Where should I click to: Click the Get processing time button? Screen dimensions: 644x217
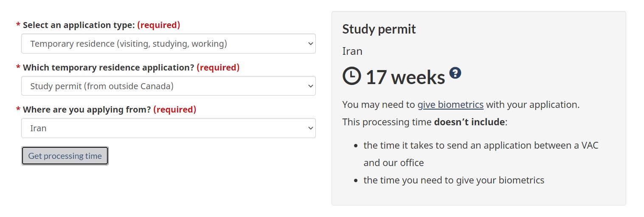point(65,156)
